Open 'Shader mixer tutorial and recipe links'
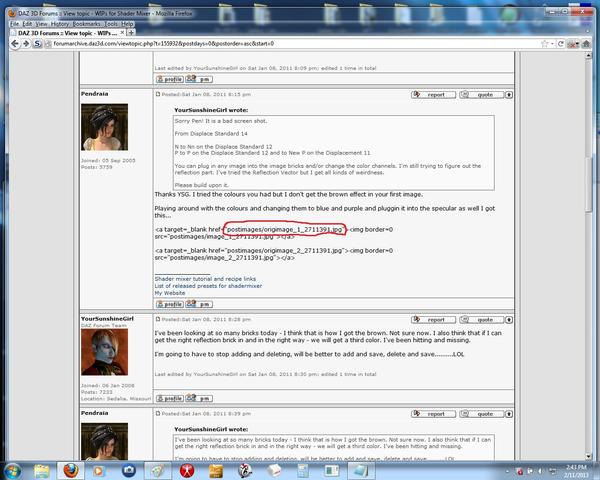Viewport: 600px width, 480px height. coord(205,279)
